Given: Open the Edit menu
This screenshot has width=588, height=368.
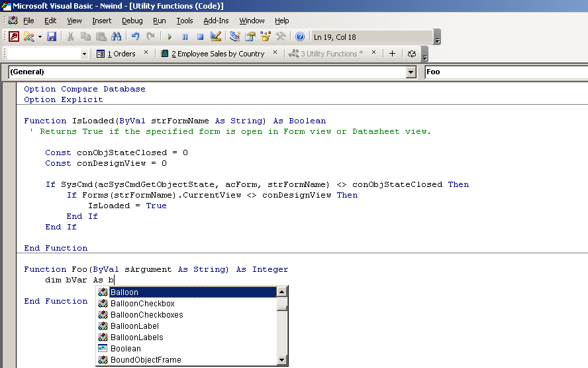Looking at the screenshot, I should click(x=50, y=21).
